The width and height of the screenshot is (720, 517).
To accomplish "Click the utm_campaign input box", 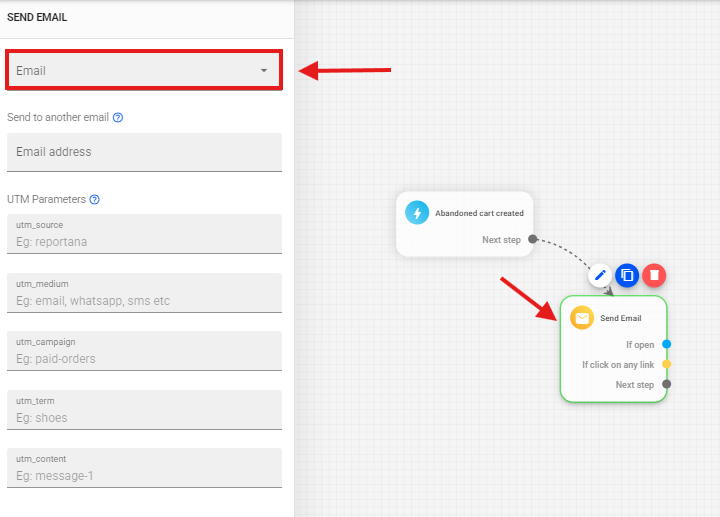I will pyautogui.click(x=144, y=358).
